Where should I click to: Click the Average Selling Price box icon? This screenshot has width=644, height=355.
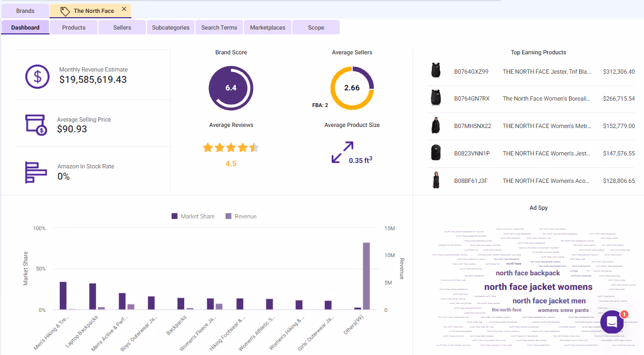(x=36, y=125)
